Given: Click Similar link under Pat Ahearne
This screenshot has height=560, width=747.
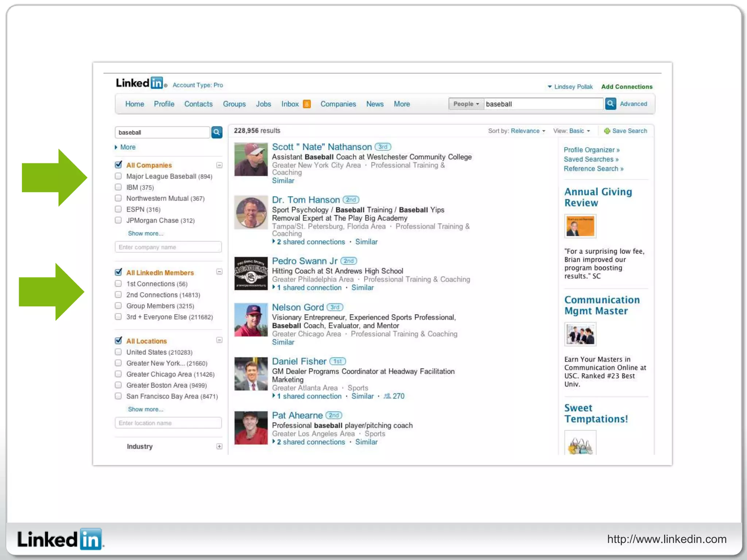Looking at the screenshot, I should [367, 442].
